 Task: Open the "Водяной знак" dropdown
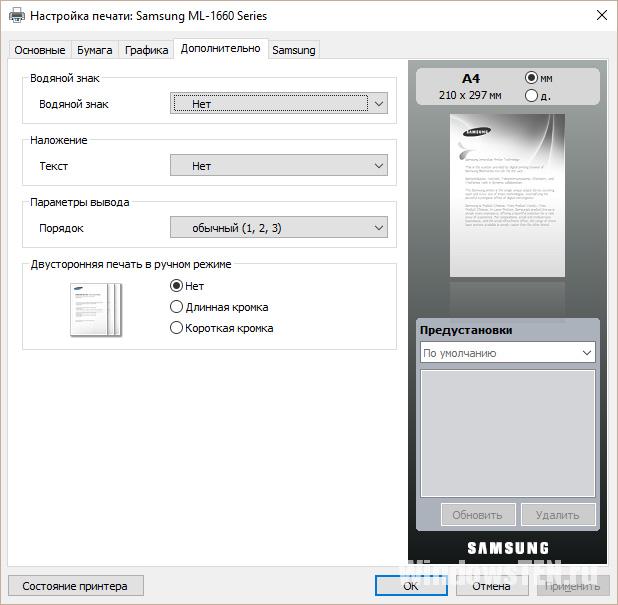tap(279, 103)
